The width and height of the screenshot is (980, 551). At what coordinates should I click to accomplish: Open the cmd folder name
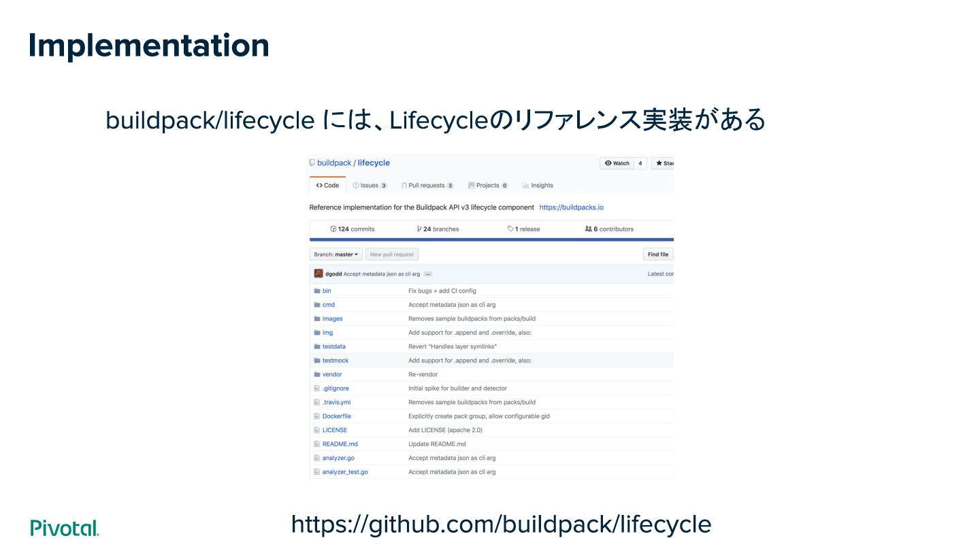coord(329,305)
